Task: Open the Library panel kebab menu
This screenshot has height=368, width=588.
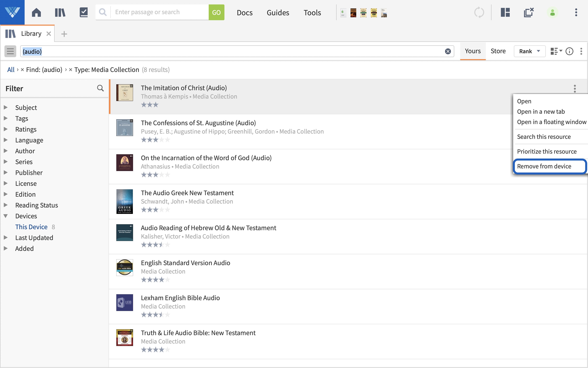Action: (581, 51)
